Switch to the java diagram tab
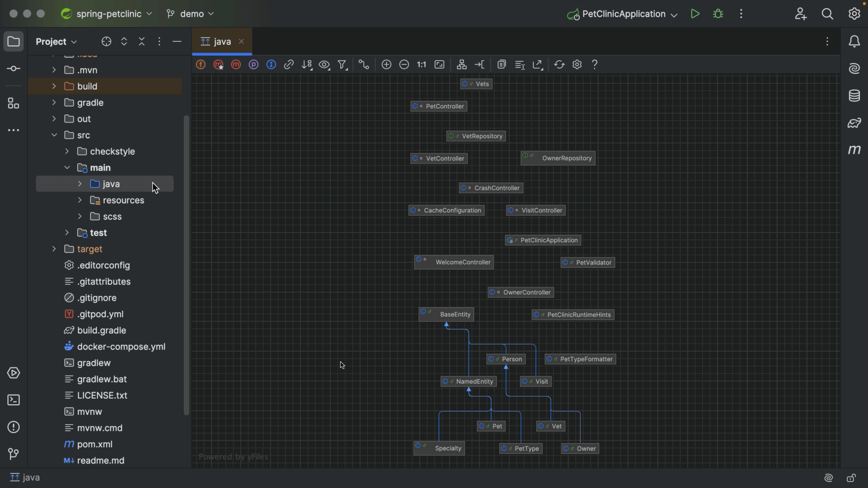Viewport: 868px width, 488px height. 221,41
